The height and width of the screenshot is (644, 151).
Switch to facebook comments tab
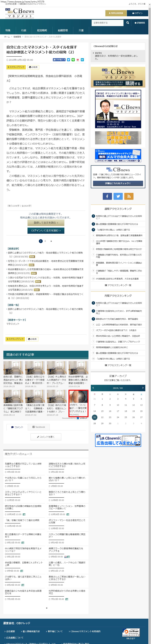pos(39,427)
